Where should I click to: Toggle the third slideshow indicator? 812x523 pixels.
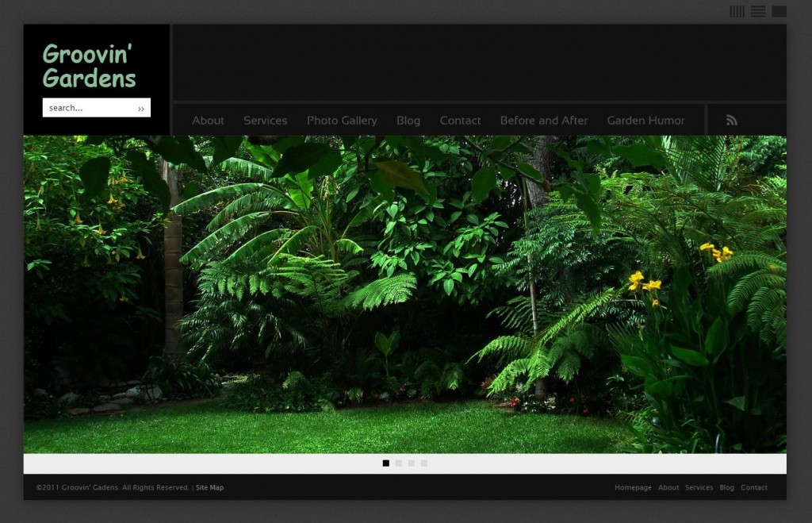(x=411, y=463)
